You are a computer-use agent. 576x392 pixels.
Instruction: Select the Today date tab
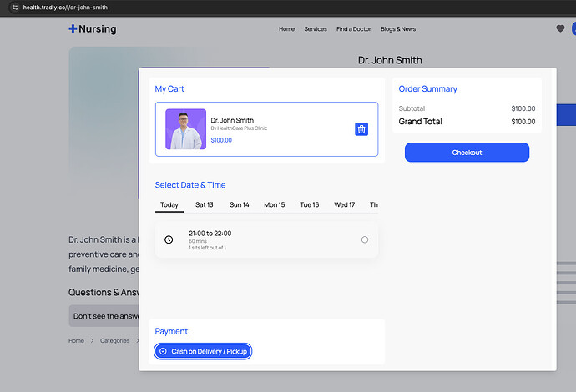[x=169, y=204]
